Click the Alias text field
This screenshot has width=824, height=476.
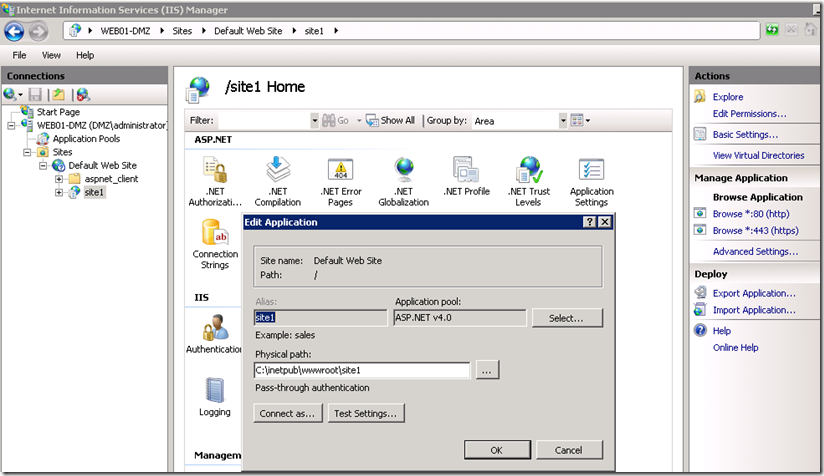320,317
